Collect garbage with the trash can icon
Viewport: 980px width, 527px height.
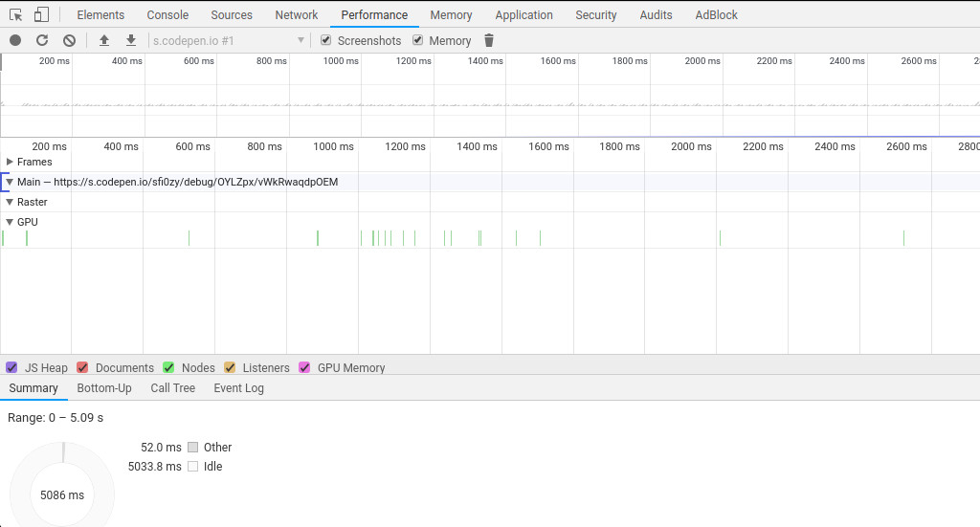[x=489, y=40]
